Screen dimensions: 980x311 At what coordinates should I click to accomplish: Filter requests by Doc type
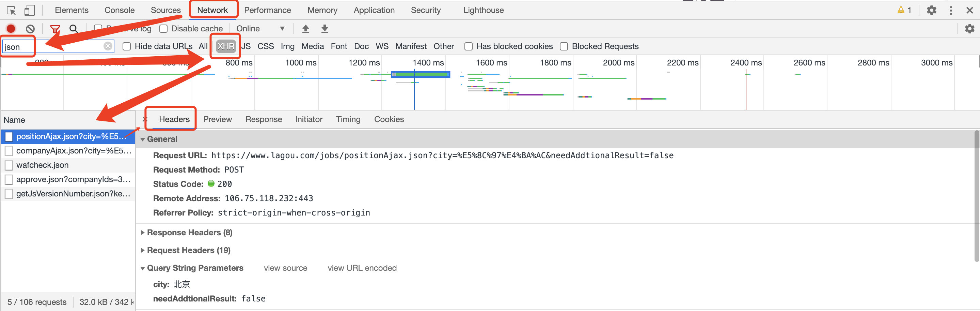361,46
